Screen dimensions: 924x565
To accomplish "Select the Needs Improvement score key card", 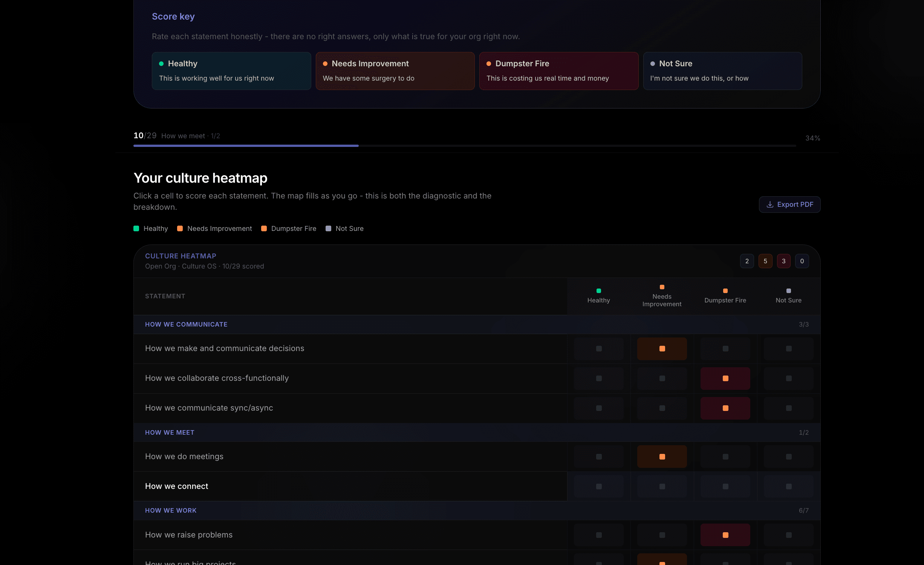I will (x=395, y=71).
